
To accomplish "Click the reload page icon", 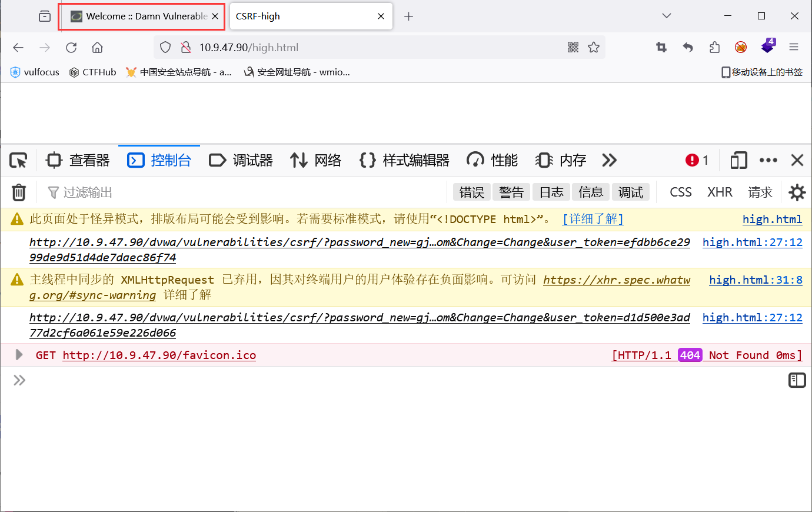I will coord(71,47).
